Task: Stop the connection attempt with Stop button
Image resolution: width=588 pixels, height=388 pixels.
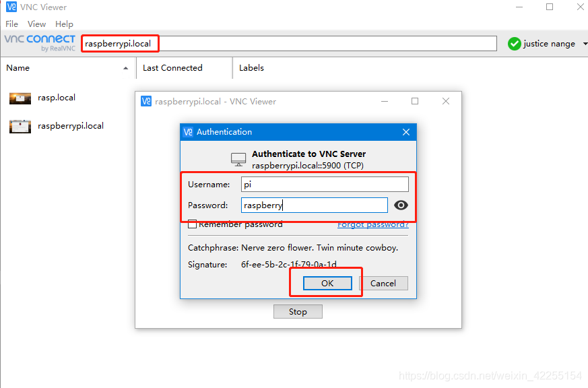Action: click(x=298, y=311)
